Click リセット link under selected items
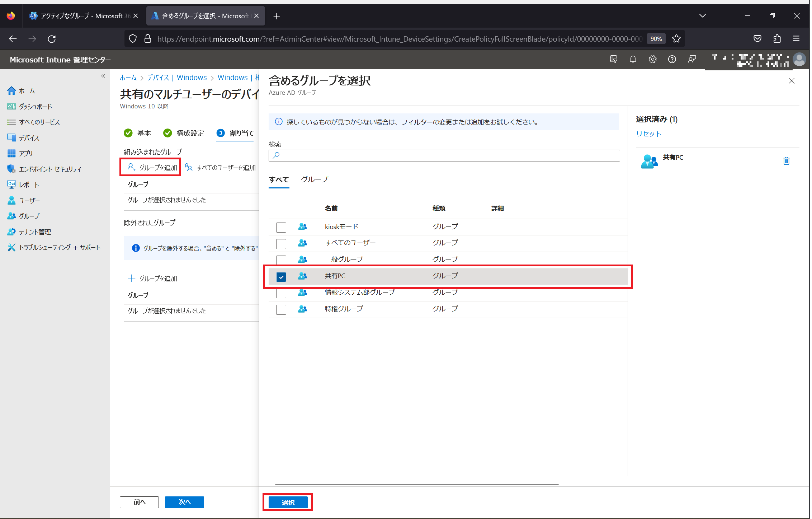 point(649,134)
